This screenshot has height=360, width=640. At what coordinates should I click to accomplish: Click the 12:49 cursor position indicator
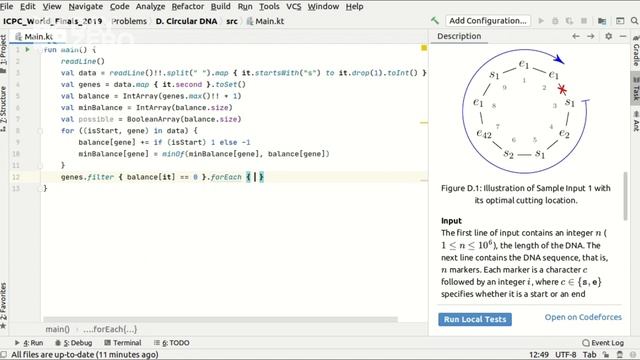(539, 355)
